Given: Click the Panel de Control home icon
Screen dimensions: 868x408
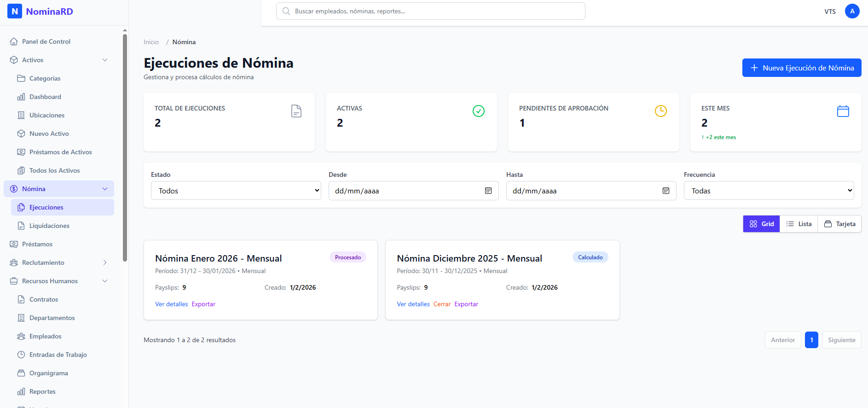Looking at the screenshot, I should (14, 41).
